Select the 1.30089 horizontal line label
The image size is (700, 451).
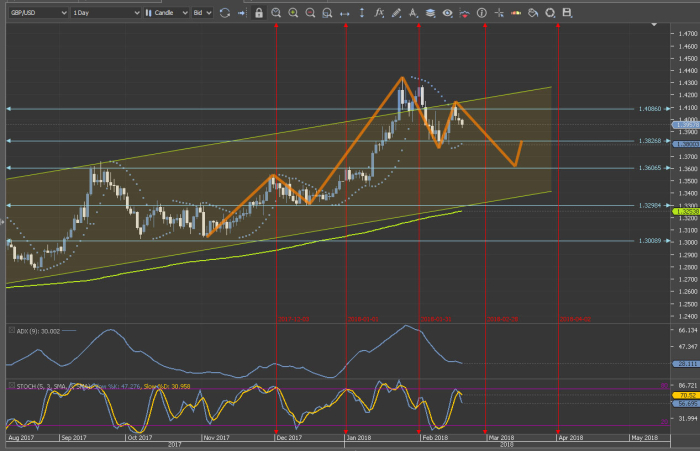(x=650, y=241)
